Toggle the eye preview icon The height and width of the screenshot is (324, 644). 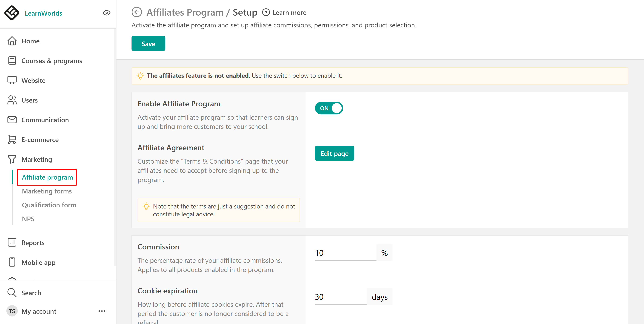106,13
